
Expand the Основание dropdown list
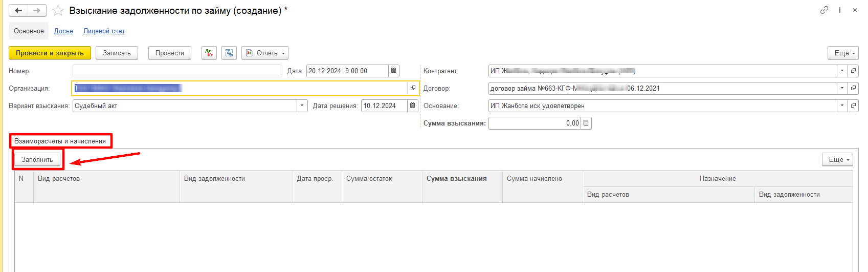(x=842, y=106)
